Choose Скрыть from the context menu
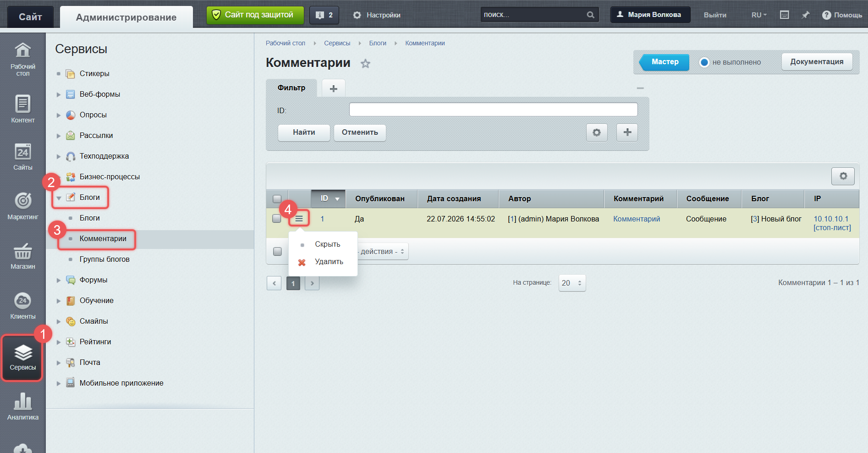Screen dimensions: 868x453 click(328, 244)
